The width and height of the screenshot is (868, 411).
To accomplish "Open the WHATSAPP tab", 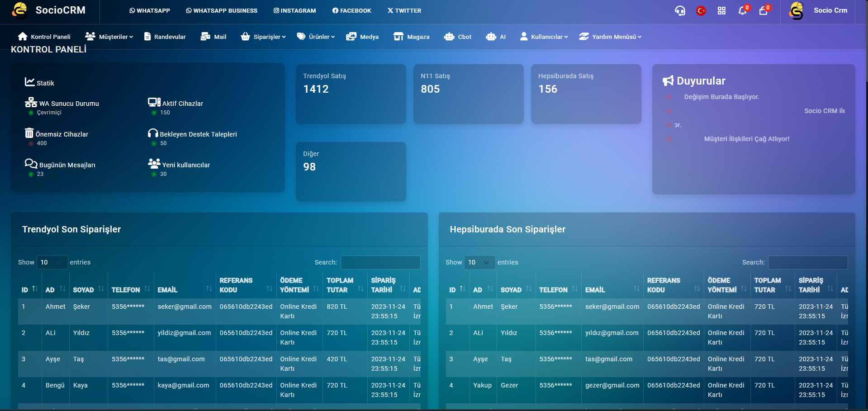I will [x=150, y=10].
